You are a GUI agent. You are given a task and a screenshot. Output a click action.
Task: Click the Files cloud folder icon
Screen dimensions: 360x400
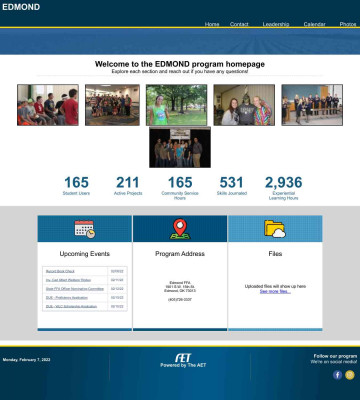click(x=275, y=229)
